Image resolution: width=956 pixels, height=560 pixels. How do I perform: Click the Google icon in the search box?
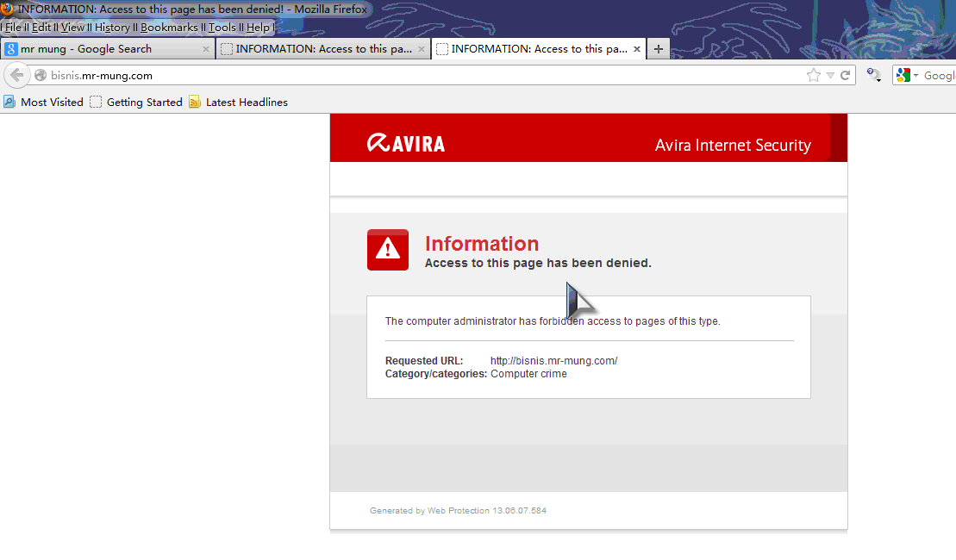pyautogui.click(x=903, y=75)
